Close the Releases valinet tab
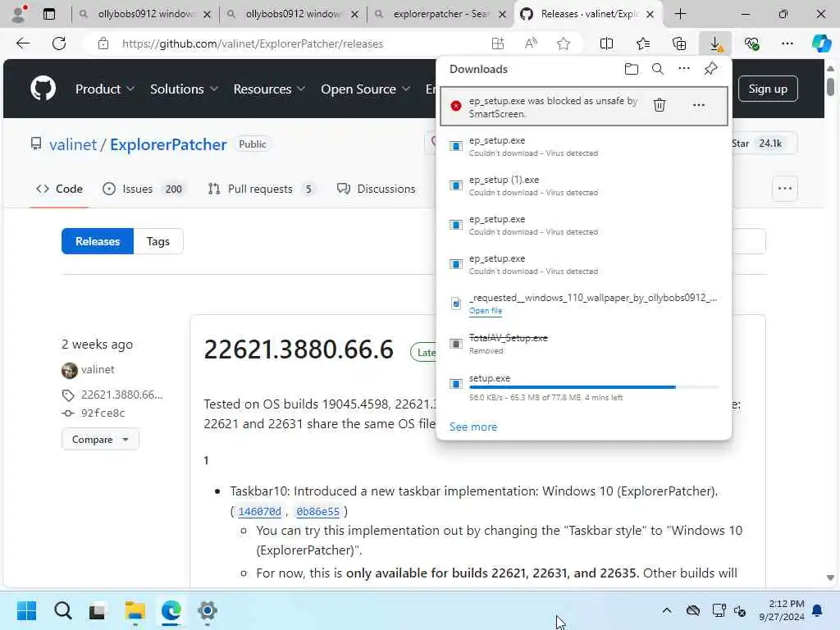The image size is (840, 630). pos(650,15)
